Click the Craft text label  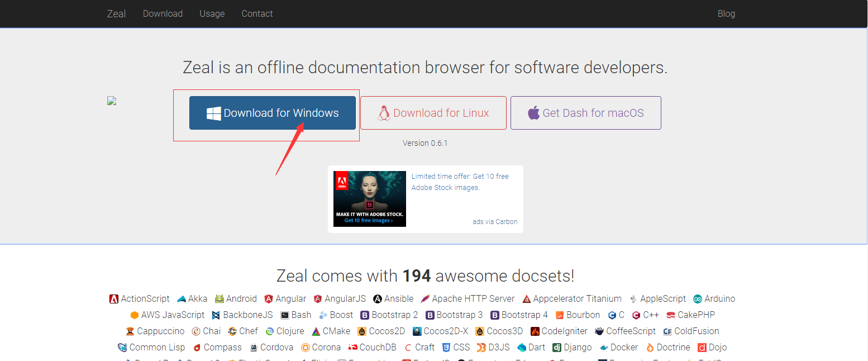[x=425, y=348]
